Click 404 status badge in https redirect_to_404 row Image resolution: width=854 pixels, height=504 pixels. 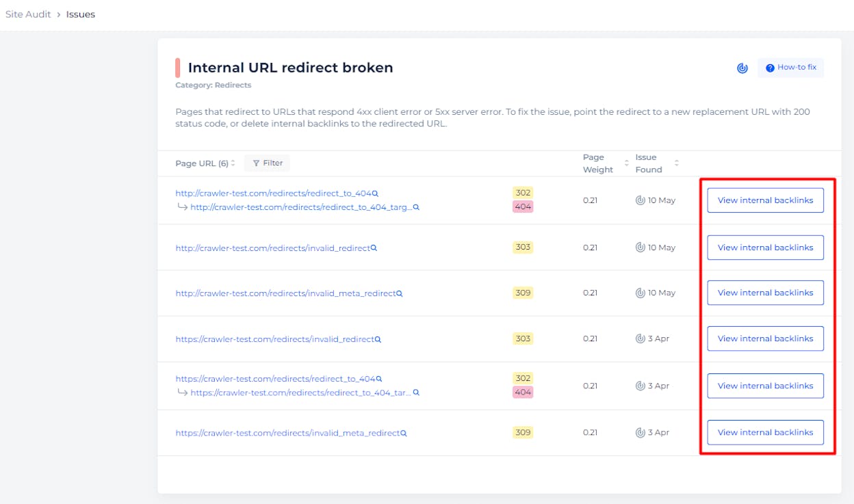pyautogui.click(x=523, y=392)
